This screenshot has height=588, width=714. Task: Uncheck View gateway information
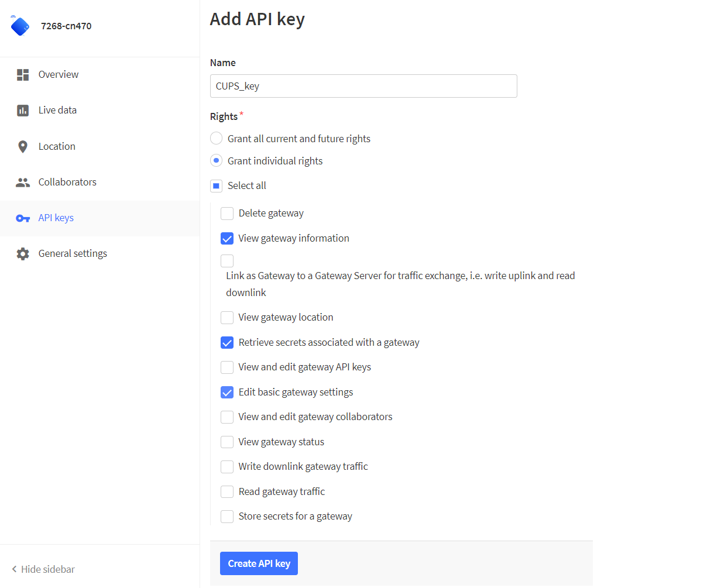(227, 239)
